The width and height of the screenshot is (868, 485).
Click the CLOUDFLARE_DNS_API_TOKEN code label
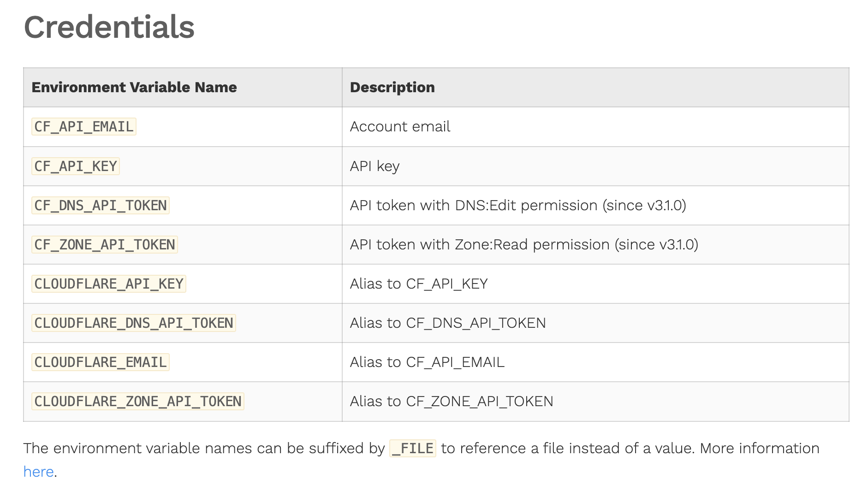(x=133, y=323)
